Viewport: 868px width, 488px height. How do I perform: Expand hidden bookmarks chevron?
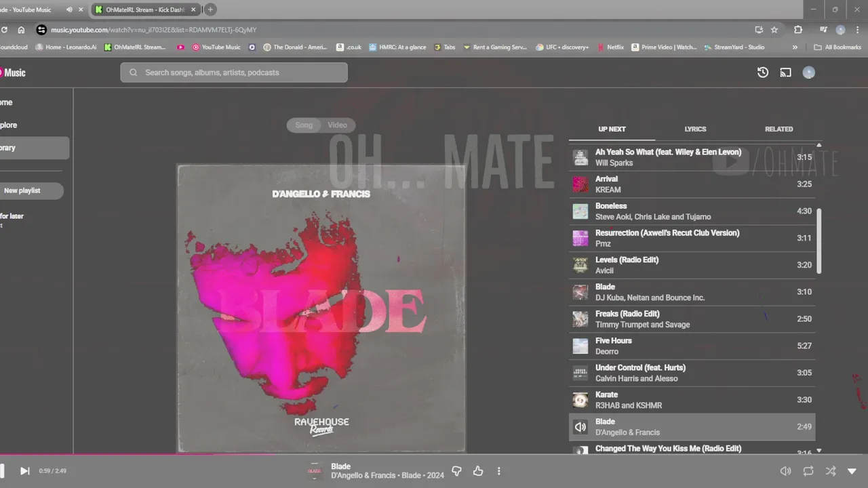795,47
